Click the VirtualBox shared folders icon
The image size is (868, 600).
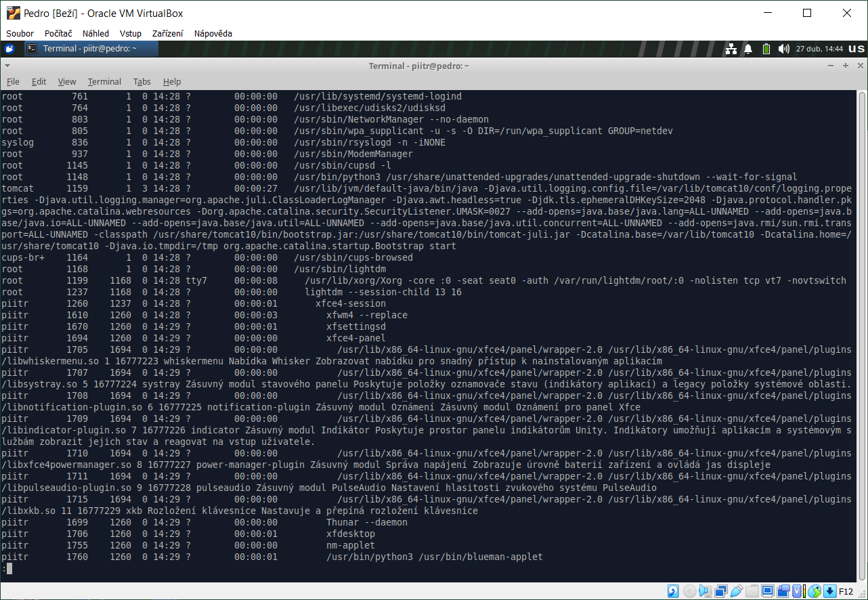click(752, 591)
